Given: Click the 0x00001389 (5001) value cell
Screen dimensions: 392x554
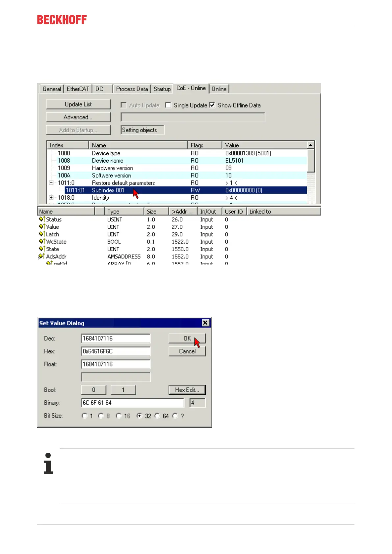Looking at the screenshot, I should [x=248, y=153].
